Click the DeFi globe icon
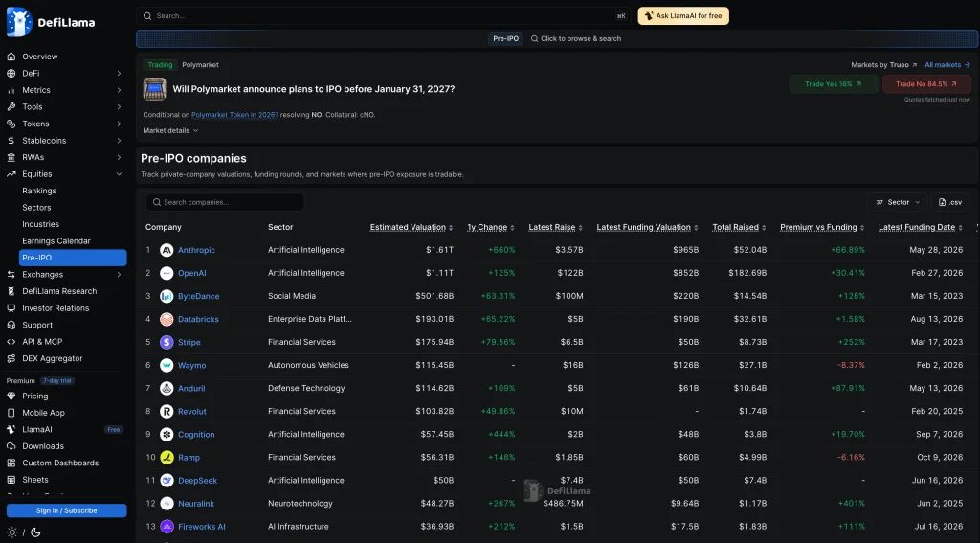Screen dimensions: 980x543 point(11,73)
